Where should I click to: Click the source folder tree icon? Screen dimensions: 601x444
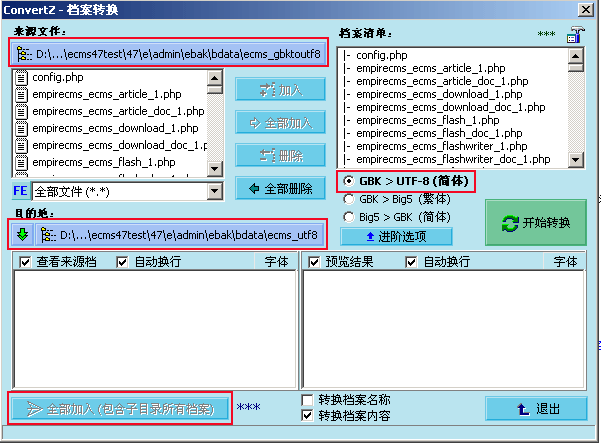pos(21,52)
